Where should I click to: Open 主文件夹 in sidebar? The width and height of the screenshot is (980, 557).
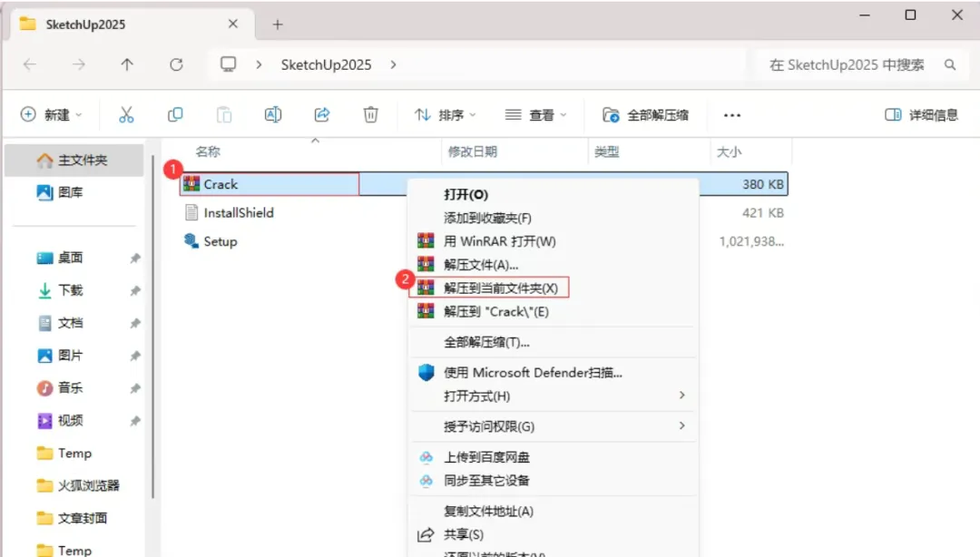73,160
